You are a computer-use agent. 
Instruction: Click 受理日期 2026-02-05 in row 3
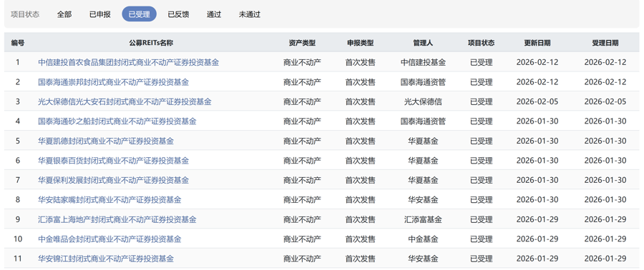[x=605, y=101]
